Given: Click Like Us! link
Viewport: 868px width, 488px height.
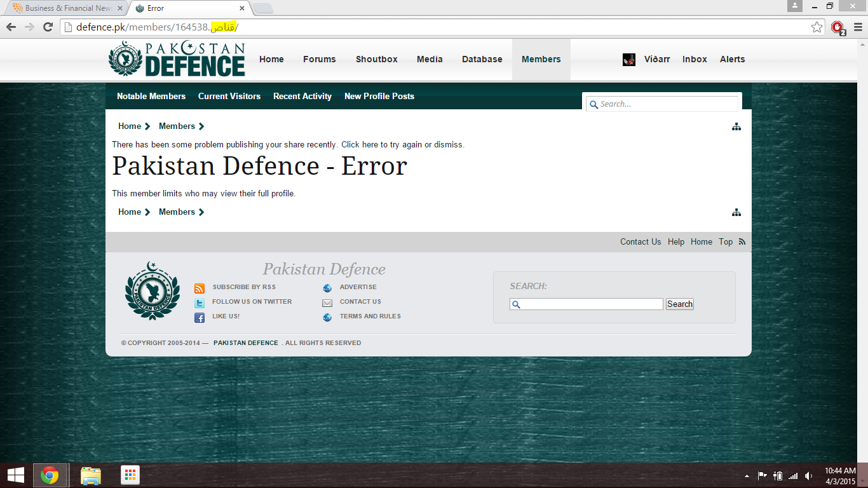Looking at the screenshot, I should 226,316.
